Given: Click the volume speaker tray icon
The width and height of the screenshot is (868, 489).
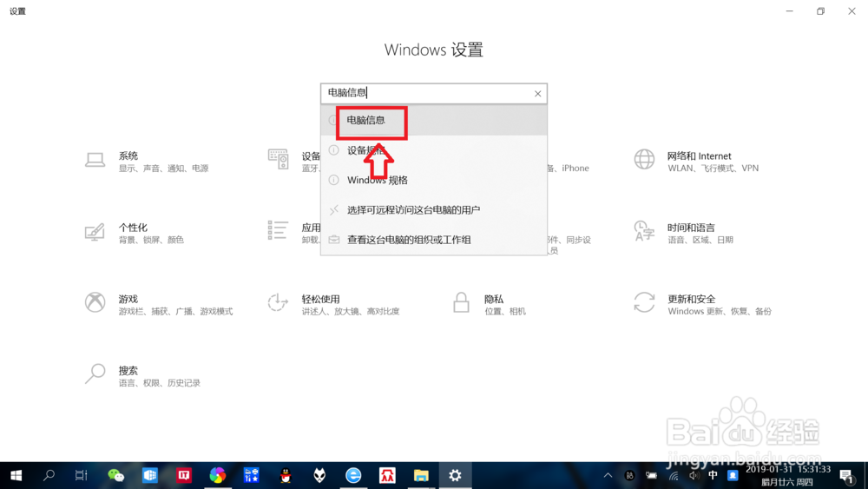Looking at the screenshot, I should point(694,475).
